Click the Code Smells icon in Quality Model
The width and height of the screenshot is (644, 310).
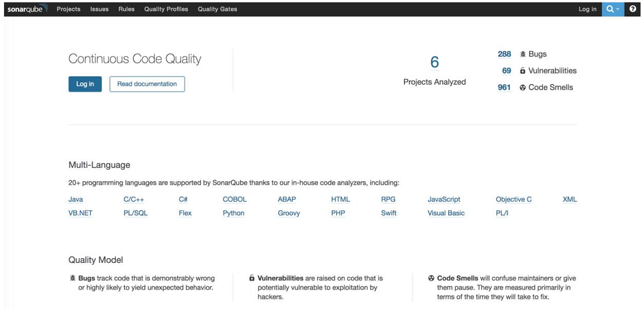[x=431, y=278]
